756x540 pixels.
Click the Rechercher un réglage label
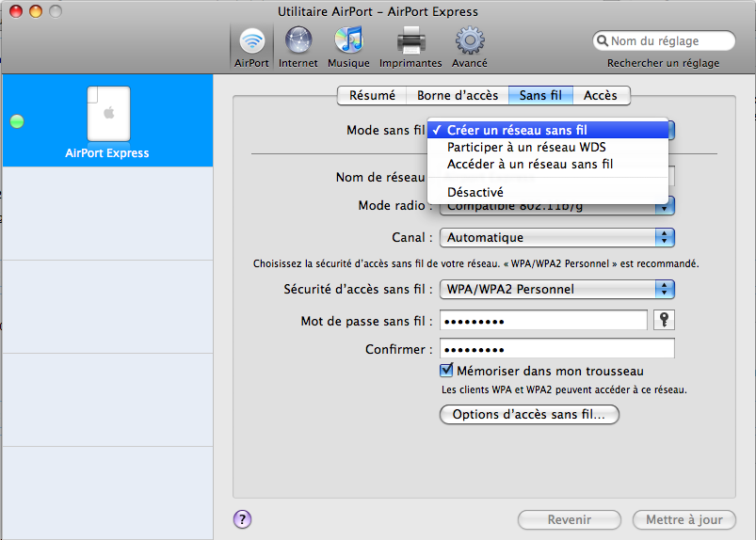pyautogui.click(x=663, y=63)
